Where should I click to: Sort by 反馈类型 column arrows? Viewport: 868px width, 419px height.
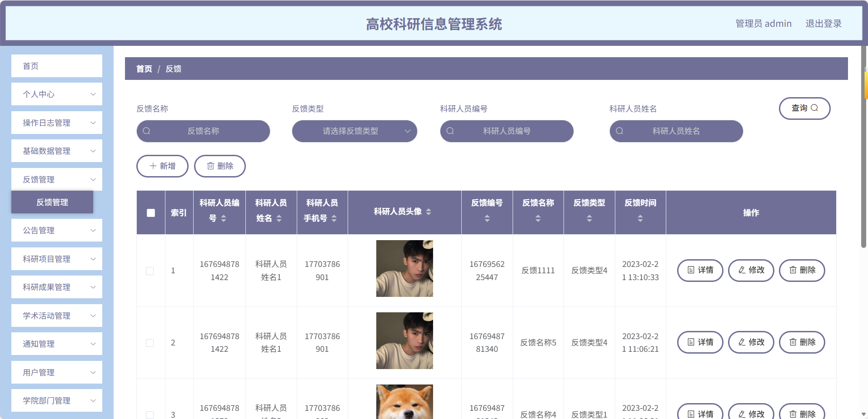point(589,219)
